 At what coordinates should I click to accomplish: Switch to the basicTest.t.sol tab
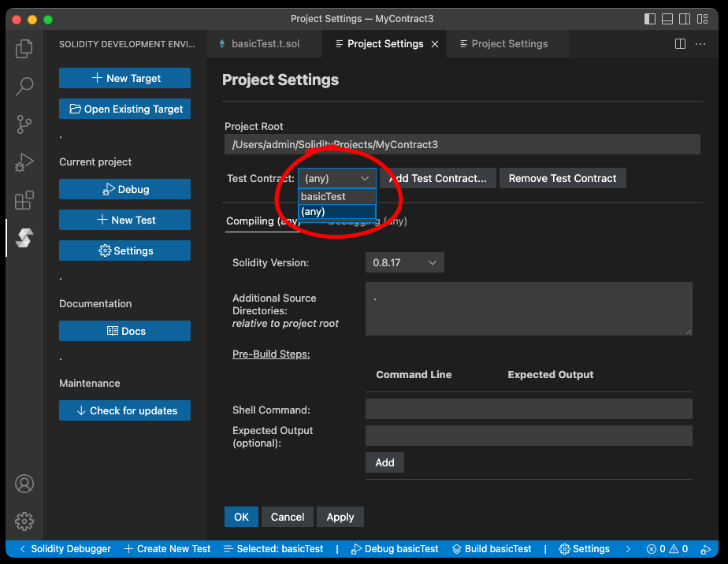point(268,44)
